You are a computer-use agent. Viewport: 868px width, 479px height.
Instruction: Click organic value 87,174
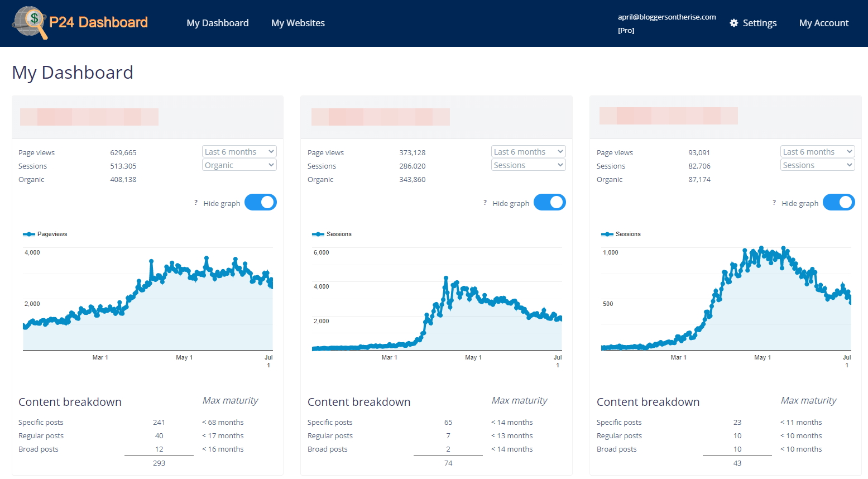pyautogui.click(x=699, y=179)
